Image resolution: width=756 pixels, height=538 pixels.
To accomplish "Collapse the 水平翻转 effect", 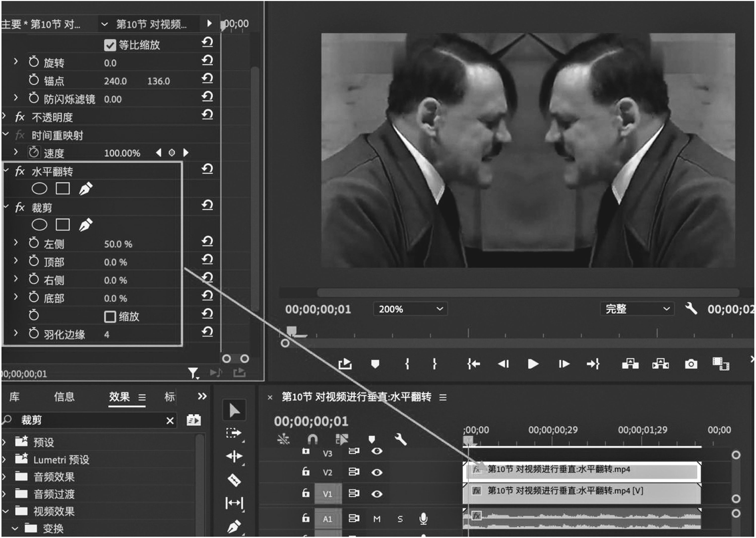I will [6, 170].
